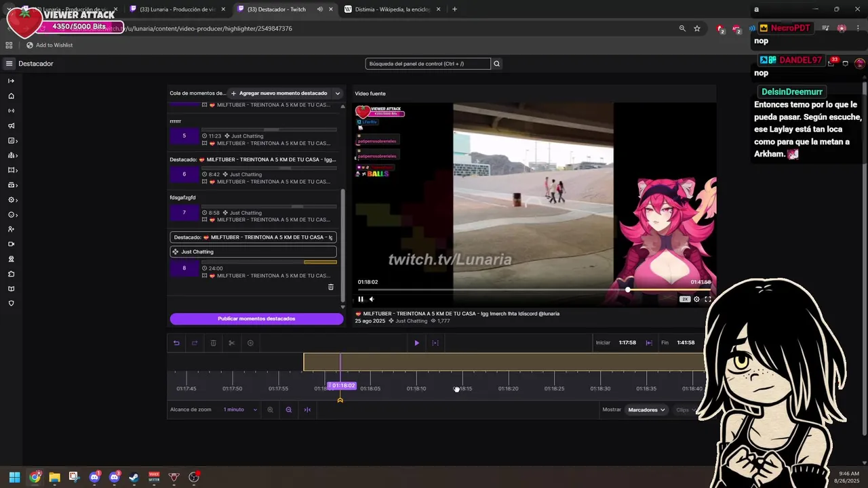Image resolution: width=868 pixels, height=488 pixels.
Task: Select highlight segment number 8
Action: (184, 268)
